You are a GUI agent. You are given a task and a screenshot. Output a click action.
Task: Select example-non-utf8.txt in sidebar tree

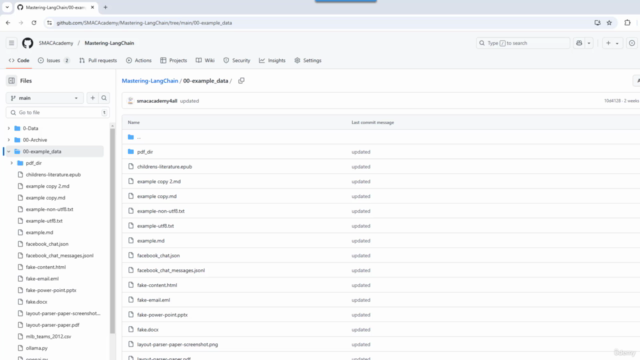pos(49,209)
